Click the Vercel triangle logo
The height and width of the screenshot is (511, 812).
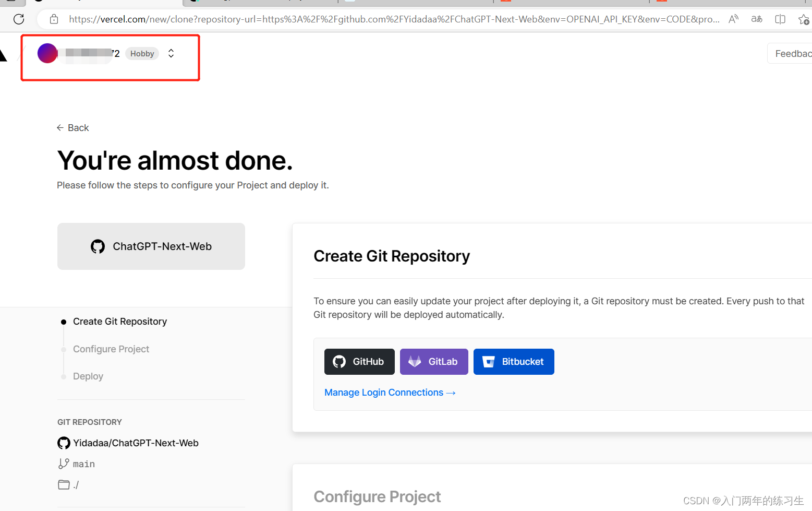click(3, 55)
